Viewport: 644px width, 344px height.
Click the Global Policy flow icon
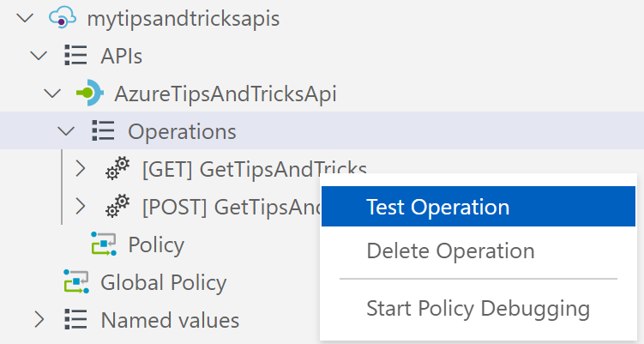click(76, 281)
